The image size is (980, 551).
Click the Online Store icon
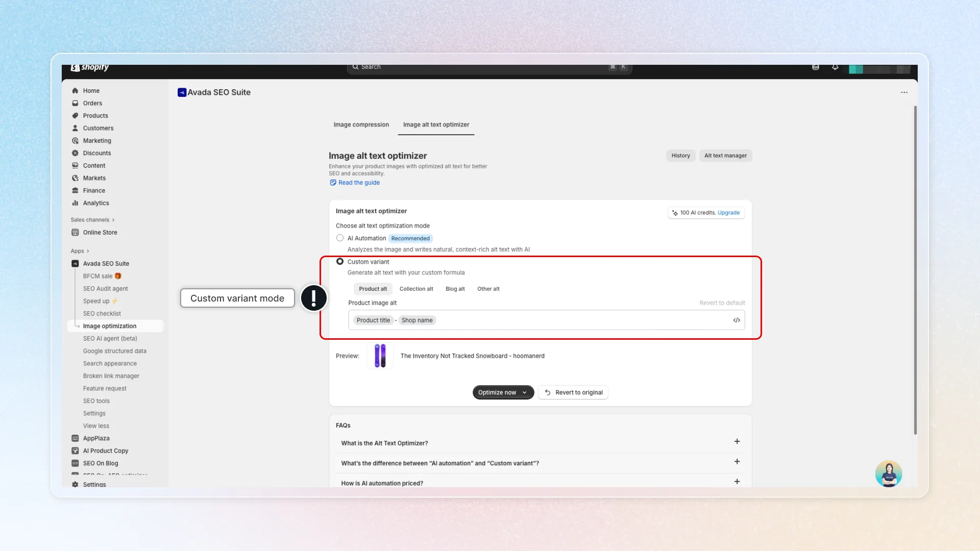click(75, 233)
